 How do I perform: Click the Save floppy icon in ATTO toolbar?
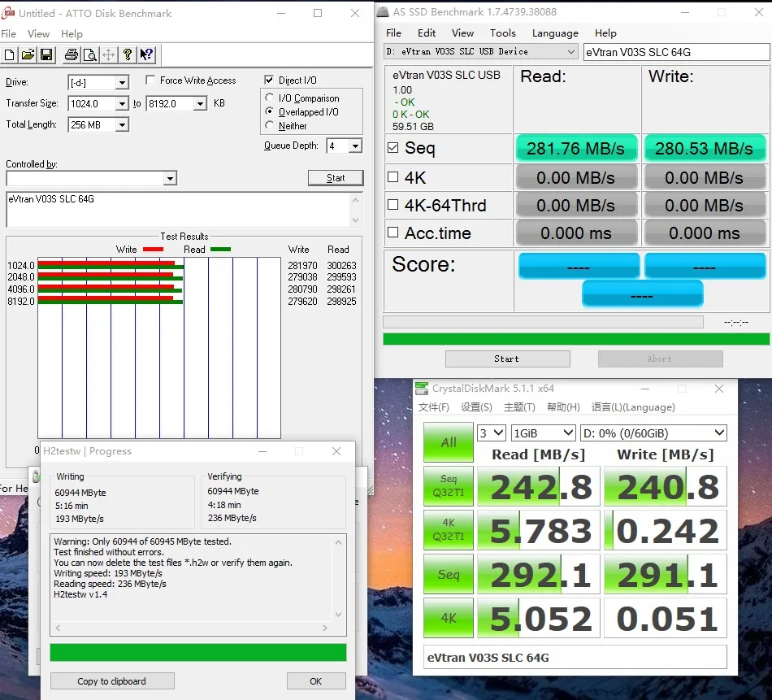(46, 54)
